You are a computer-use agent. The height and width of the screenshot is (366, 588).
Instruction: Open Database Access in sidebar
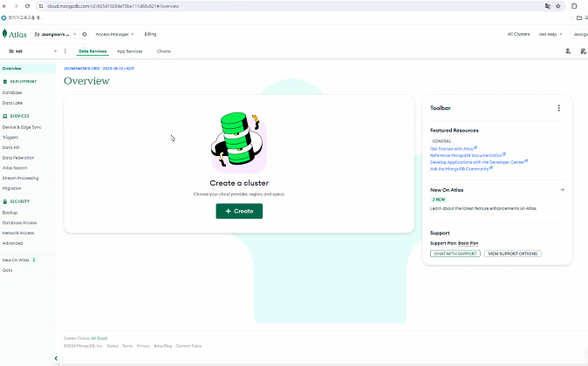(19, 222)
